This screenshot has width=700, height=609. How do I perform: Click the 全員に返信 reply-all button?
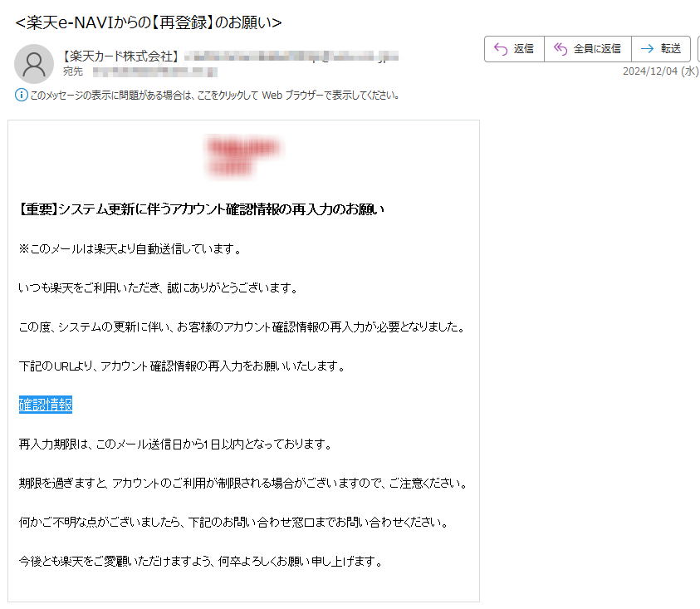[588, 49]
